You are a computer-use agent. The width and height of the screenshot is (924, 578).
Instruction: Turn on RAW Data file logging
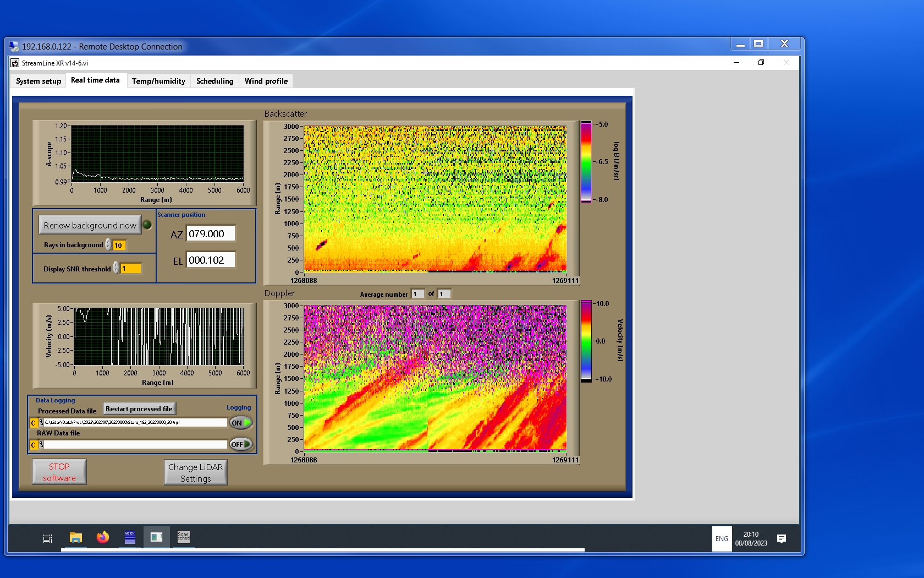tap(241, 444)
